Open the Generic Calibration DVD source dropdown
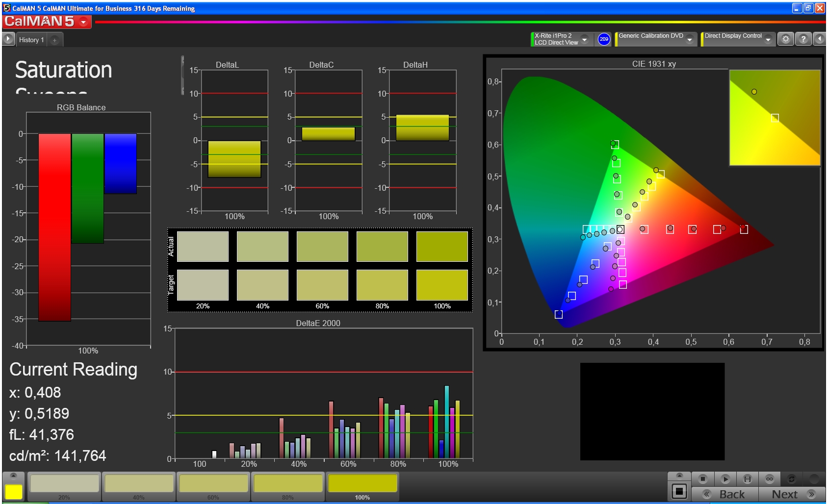This screenshot has height=504, width=828. pos(690,39)
